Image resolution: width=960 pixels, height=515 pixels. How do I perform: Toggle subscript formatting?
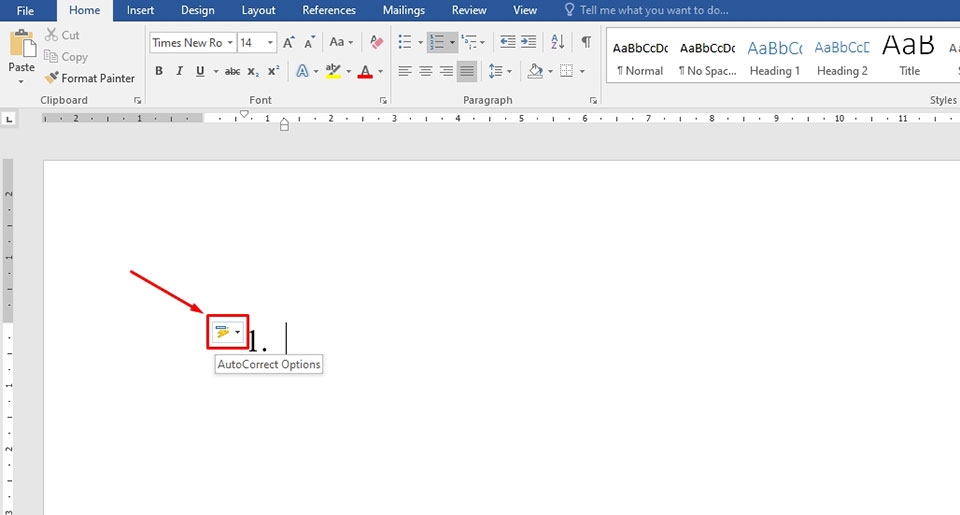[x=253, y=72]
